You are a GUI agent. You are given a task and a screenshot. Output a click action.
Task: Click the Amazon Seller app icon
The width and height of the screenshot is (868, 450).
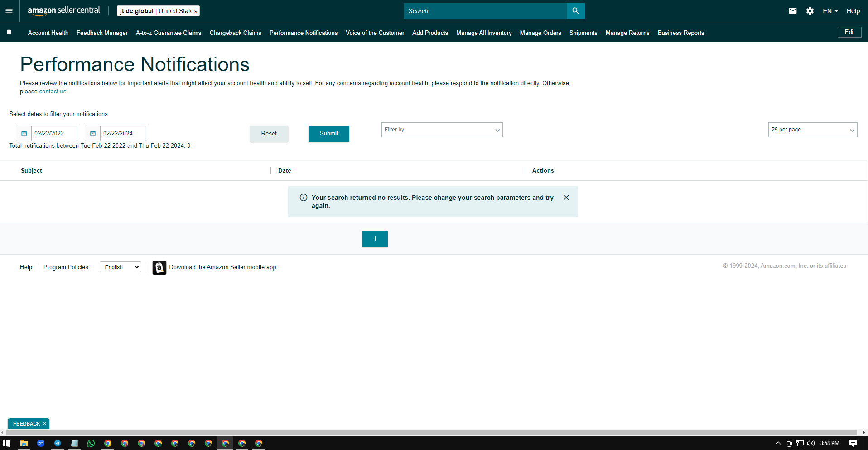coord(159,267)
